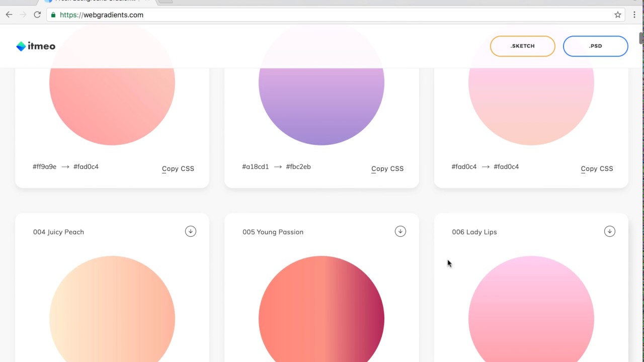
Task: Click the #fbc2eb hex color code
Action: coord(298,166)
